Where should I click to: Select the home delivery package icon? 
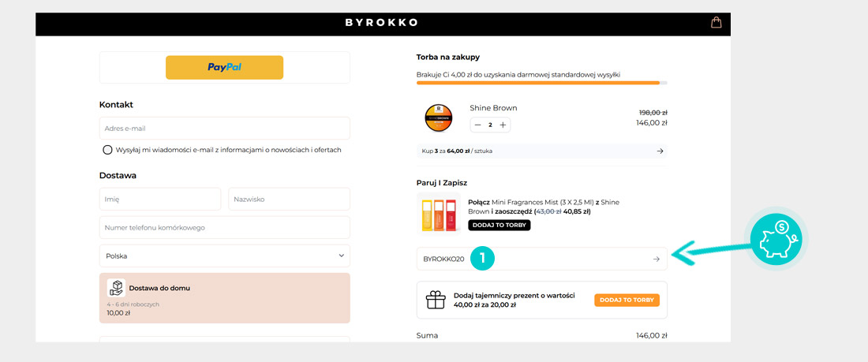click(116, 288)
